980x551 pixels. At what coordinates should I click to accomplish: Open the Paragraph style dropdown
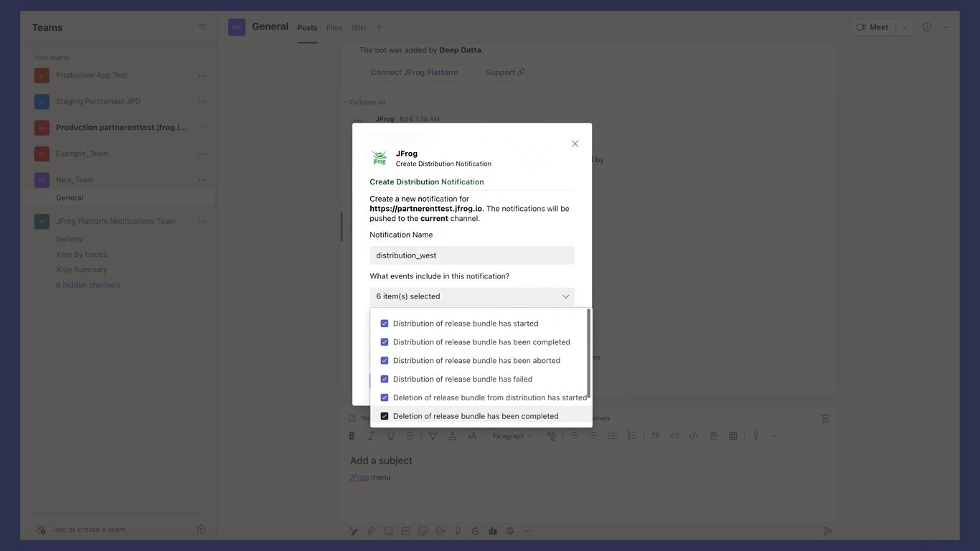(x=512, y=436)
